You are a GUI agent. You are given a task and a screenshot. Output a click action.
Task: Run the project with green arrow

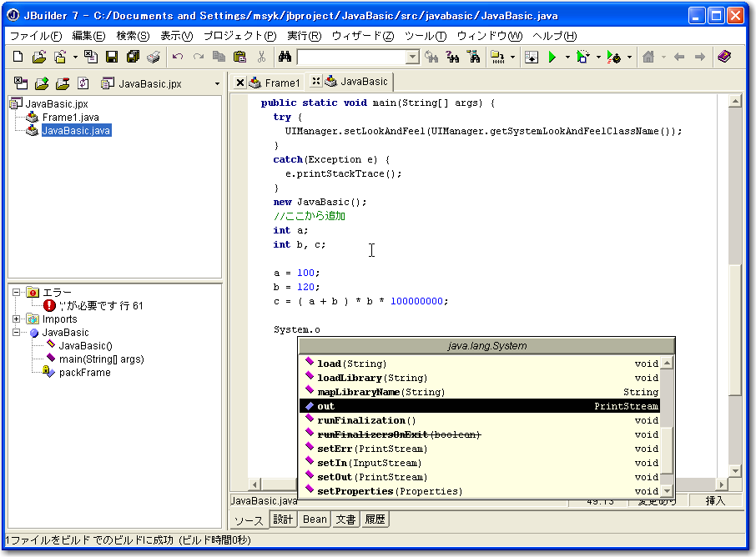(552, 57)
